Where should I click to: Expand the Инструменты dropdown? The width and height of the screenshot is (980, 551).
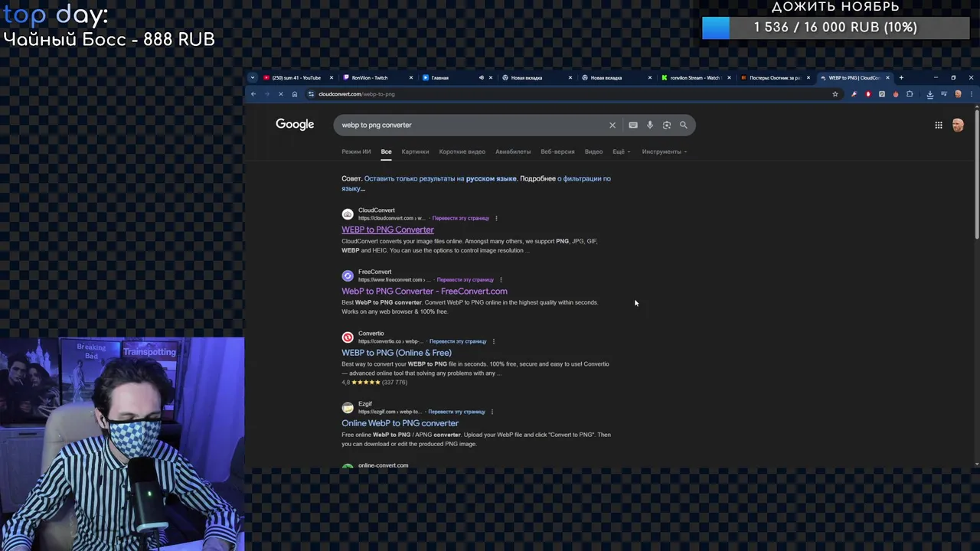(x=664, y=152)
